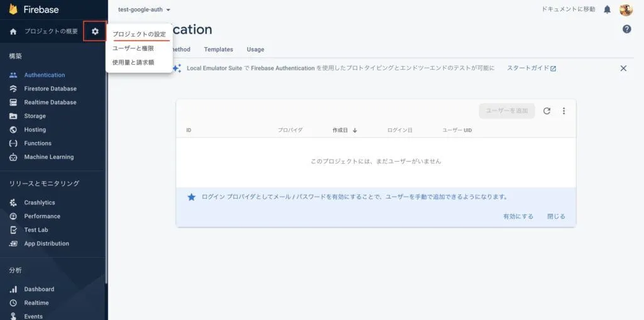Image resolution: width=644 pixels, height=320 pixels.
Task: Expand the test-google-auth project dropdown
Action: tap(145, 9)
